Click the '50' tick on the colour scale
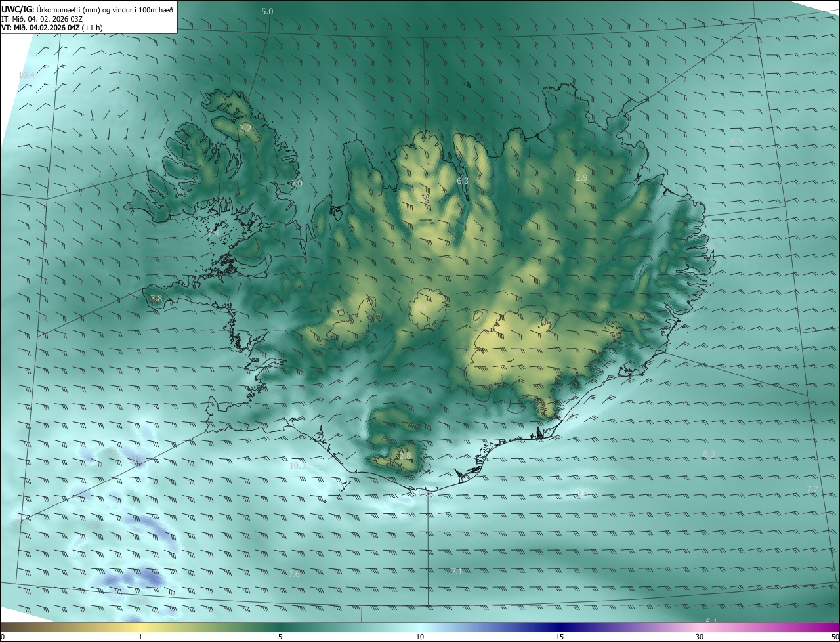840x642 pixels. (835, 637)
